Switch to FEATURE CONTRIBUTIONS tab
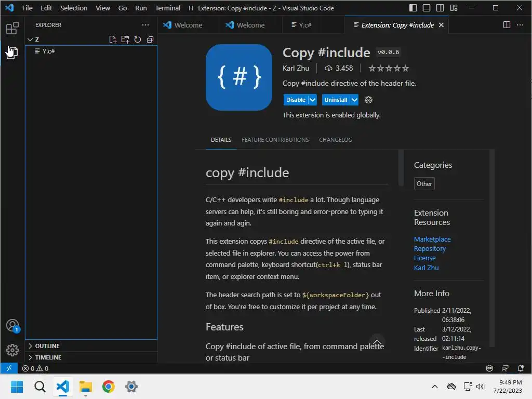The image size is (532, 399). click(x=275, y=140)
